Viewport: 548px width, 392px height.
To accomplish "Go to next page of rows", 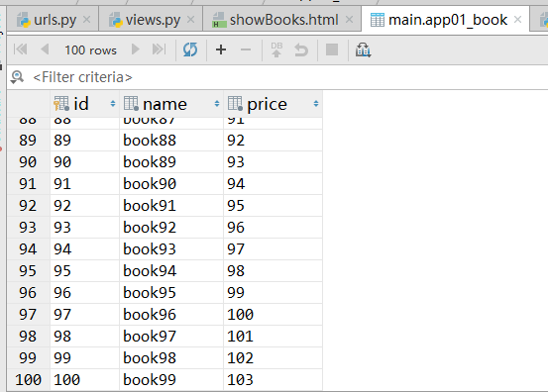I will click(x=135, y=49).
